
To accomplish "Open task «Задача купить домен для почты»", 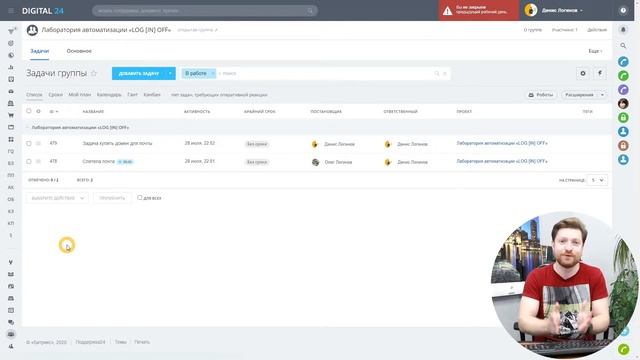I will (117, 143).
